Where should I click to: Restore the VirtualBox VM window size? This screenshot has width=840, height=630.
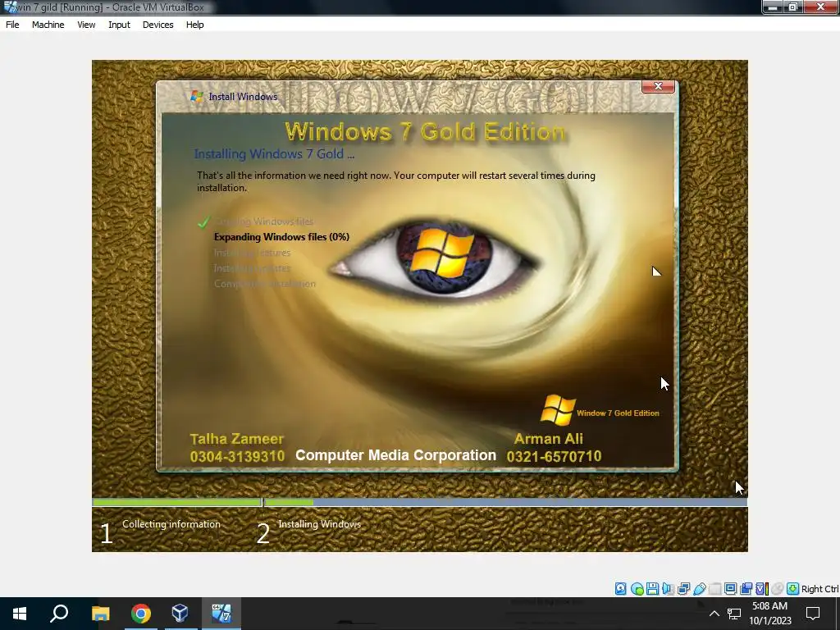pos(793,7)
